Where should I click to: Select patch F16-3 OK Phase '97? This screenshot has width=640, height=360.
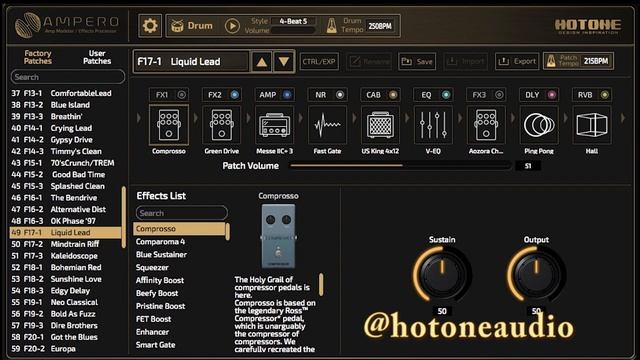click(65, 221)
